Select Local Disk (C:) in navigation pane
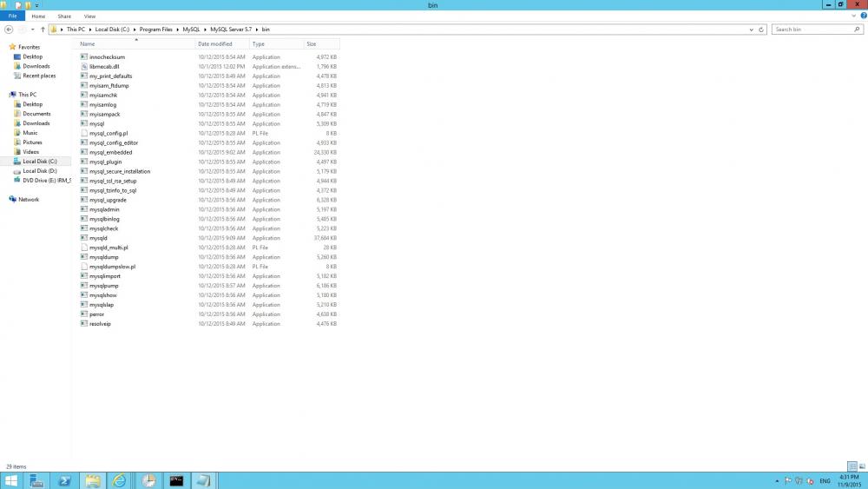868x489 pixels. 40,162
